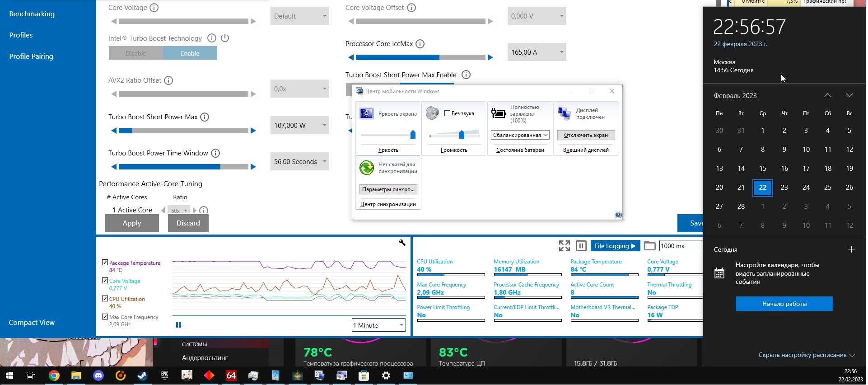The width and height of the screenshot is (868, 385).
Task: Check the mute (Без звука) checkbox
Action: [447, 113]
